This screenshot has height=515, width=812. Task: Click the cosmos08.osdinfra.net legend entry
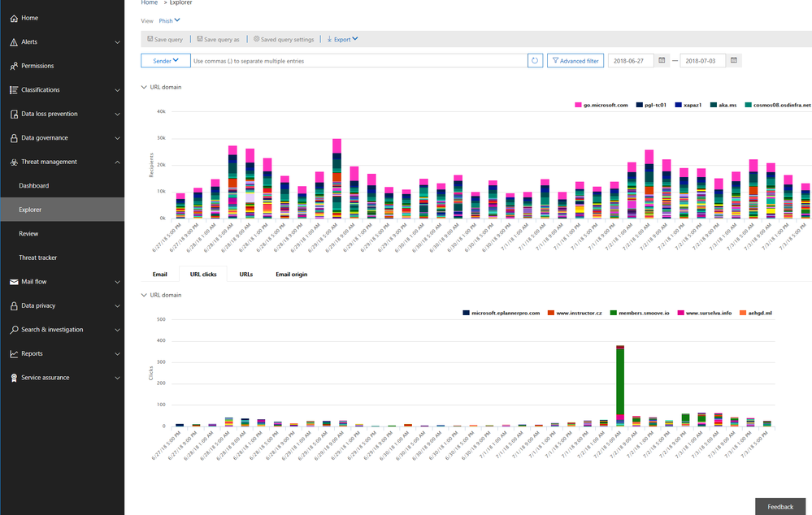coord(779,105)
